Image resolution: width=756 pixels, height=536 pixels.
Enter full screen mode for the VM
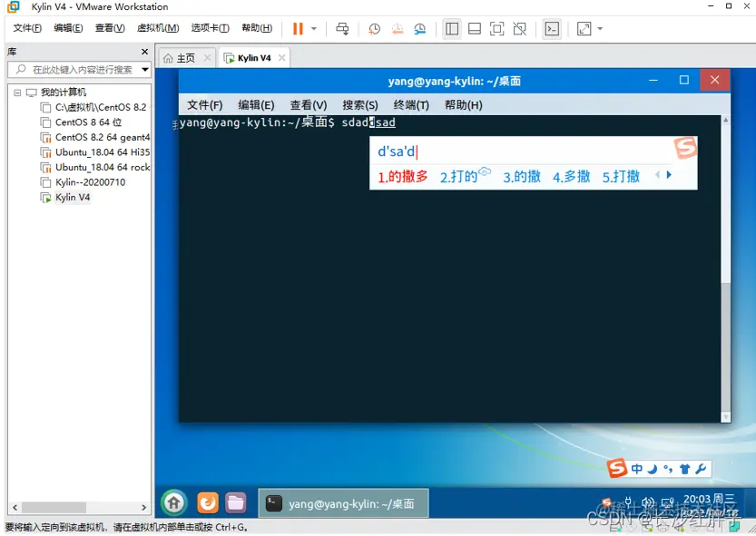pos(496,28)
